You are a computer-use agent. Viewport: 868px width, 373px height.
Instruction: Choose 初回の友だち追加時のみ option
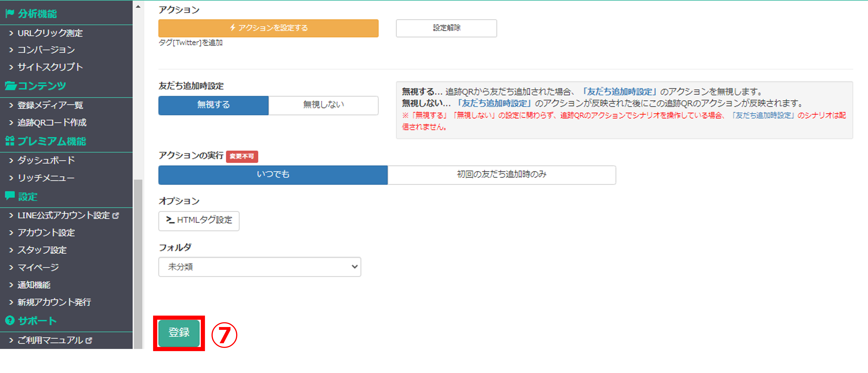pos(502,175)
